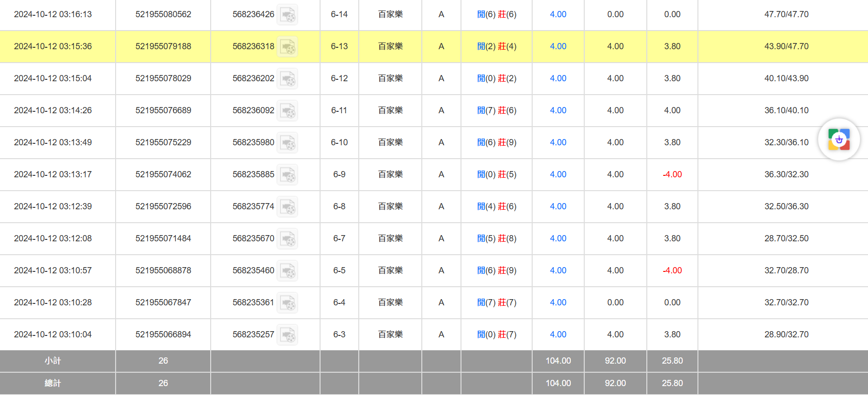Screen dimensions: 868x399
Task: View replay for round 568236092
Action: (288, 111)
